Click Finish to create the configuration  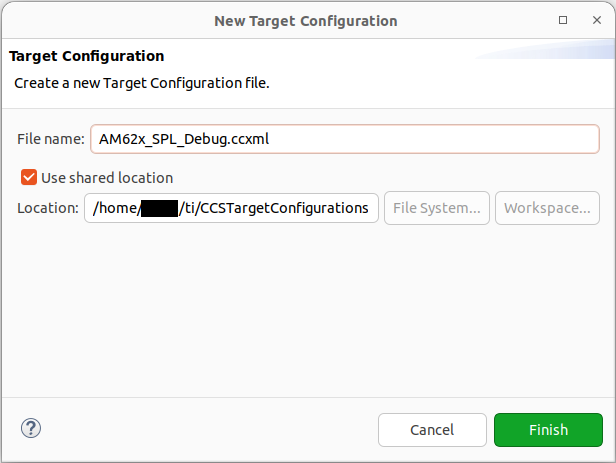pyautogui.click(x=548, y=430)
